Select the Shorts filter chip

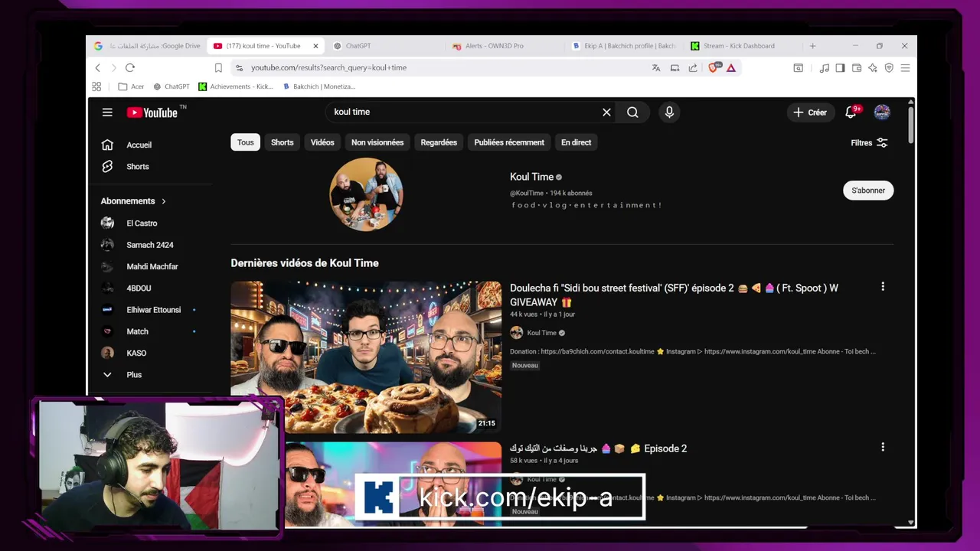pyautogui.click(x=282, y=142)
